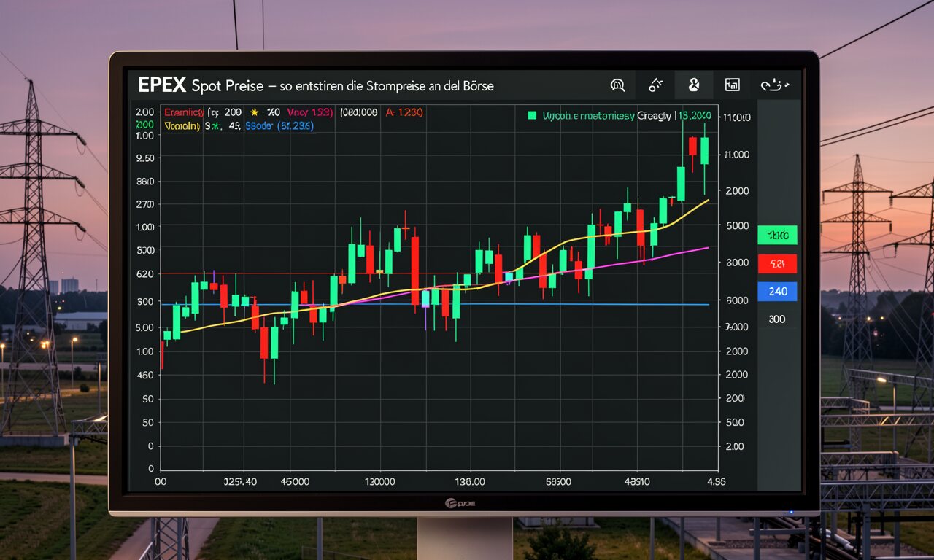Viewport: 934px width, 560px height.
Task: Click the "620" left axis label
Action: pyautogui.click(x=144, y=274)
